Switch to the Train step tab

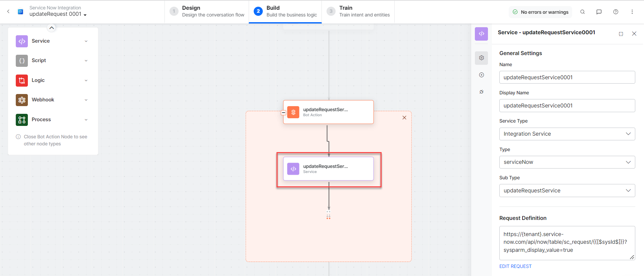pos(358,11)
